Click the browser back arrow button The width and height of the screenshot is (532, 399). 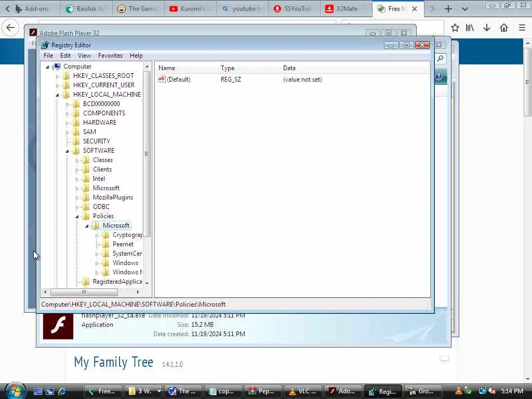[10, 28]
